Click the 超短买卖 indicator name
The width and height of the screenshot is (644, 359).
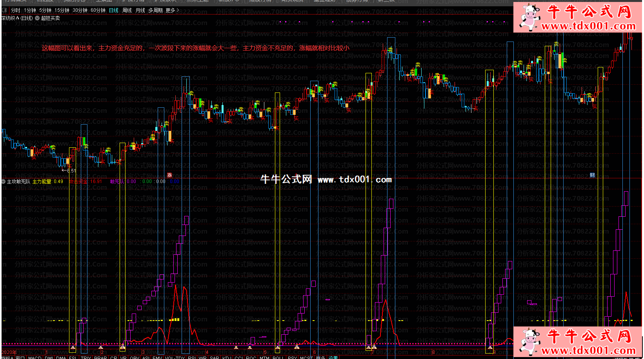pos(51,18)
